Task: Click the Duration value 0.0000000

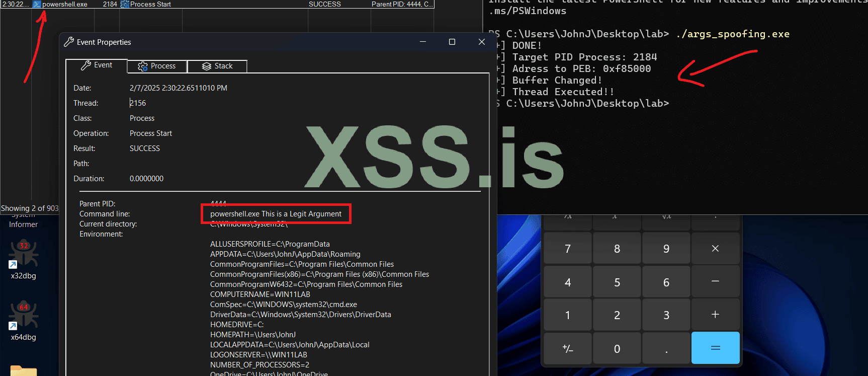Action: tap(146, 179)
